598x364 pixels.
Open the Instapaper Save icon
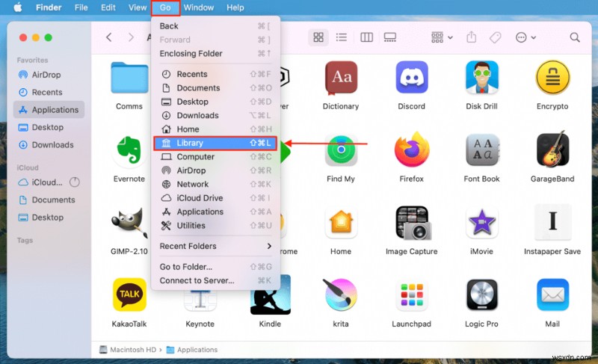(x=552, y=222)
